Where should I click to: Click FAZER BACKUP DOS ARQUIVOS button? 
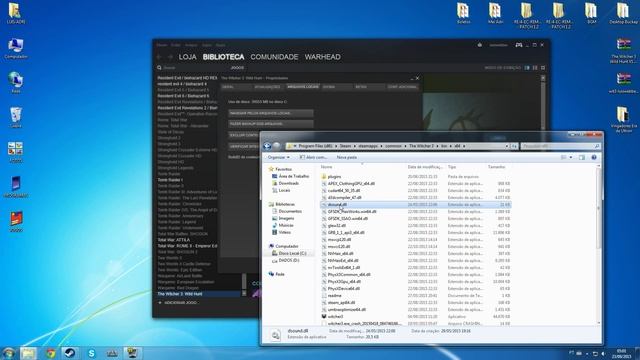coord(271,124)
